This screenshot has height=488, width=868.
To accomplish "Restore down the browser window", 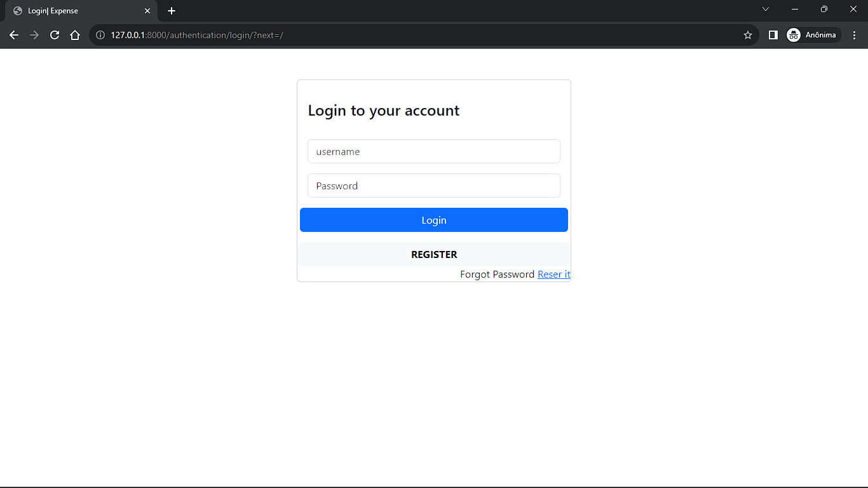I will (x=824, y=9).
